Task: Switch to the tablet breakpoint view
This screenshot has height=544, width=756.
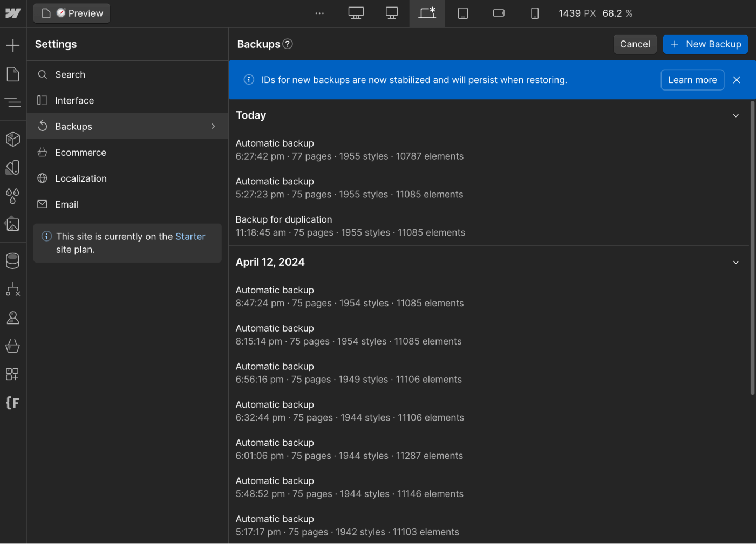Action: [x=462, y=13]
